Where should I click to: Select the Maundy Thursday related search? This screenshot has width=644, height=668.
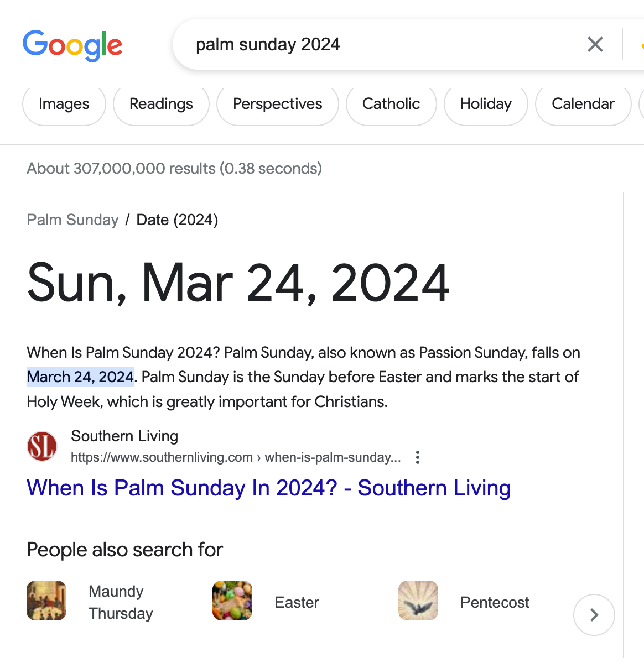click(121, 602)
